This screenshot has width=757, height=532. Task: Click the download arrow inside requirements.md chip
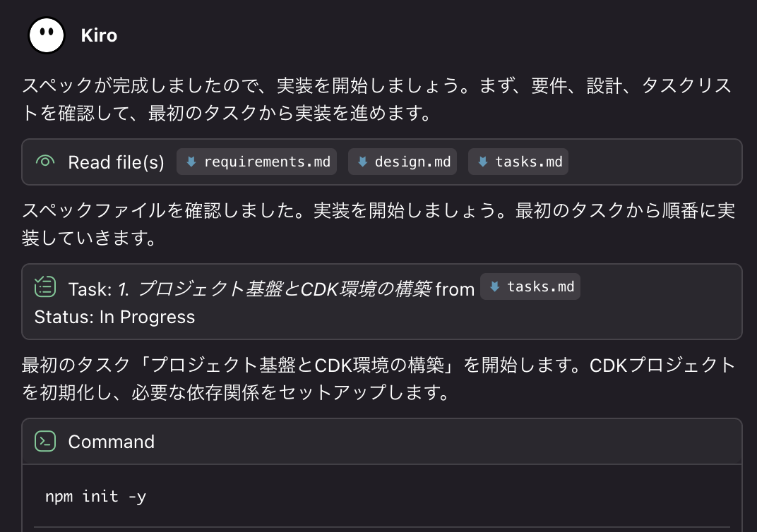tap(191, 162)
